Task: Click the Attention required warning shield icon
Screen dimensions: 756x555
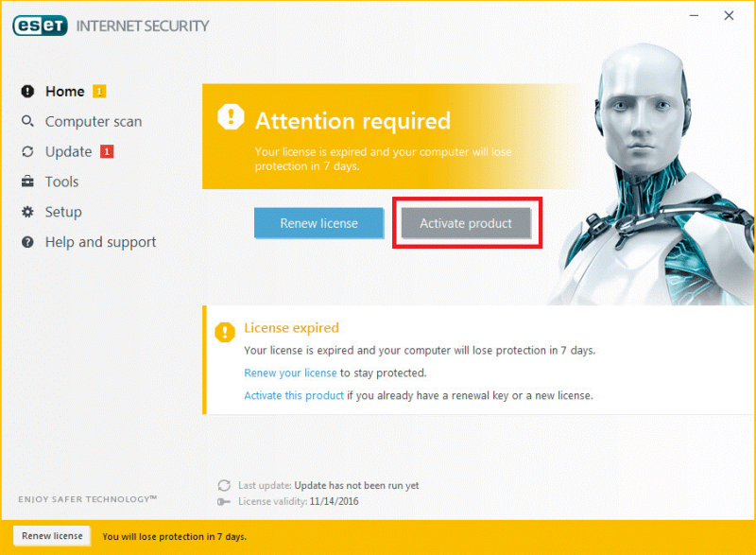Action: [231, 117]
